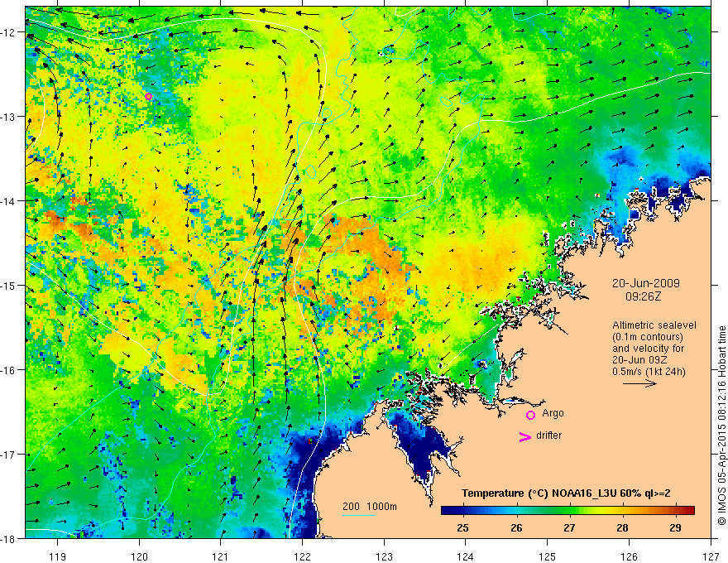This screenshot has width=728, height=563.
Task: Click the 'drifter' legend label
Action: click(548, 435)
